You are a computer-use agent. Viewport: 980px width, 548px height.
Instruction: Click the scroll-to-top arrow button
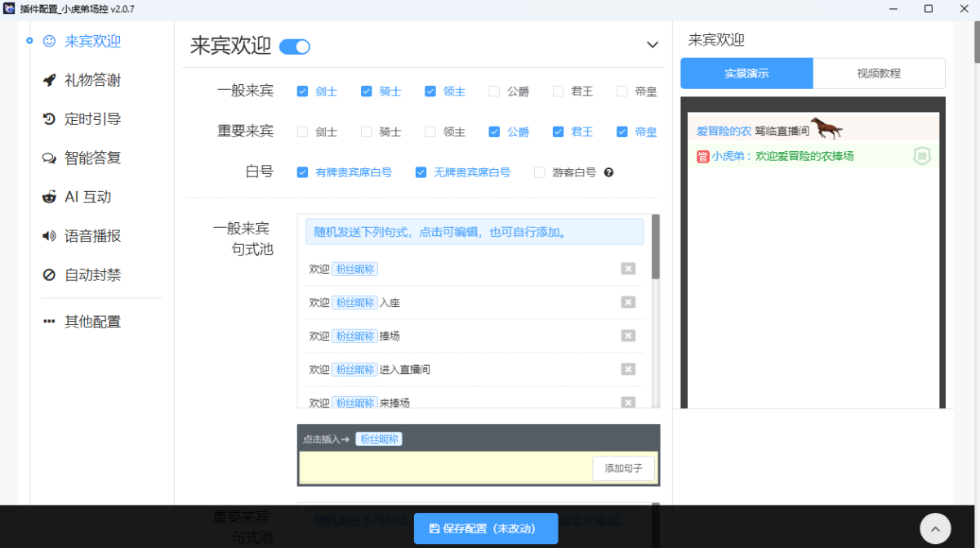click(935, 528)
